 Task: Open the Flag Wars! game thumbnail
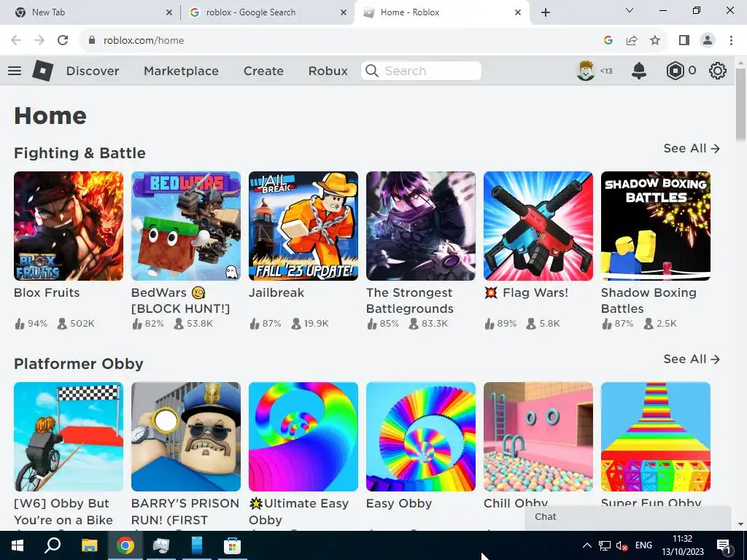click(x=538, y=226)
